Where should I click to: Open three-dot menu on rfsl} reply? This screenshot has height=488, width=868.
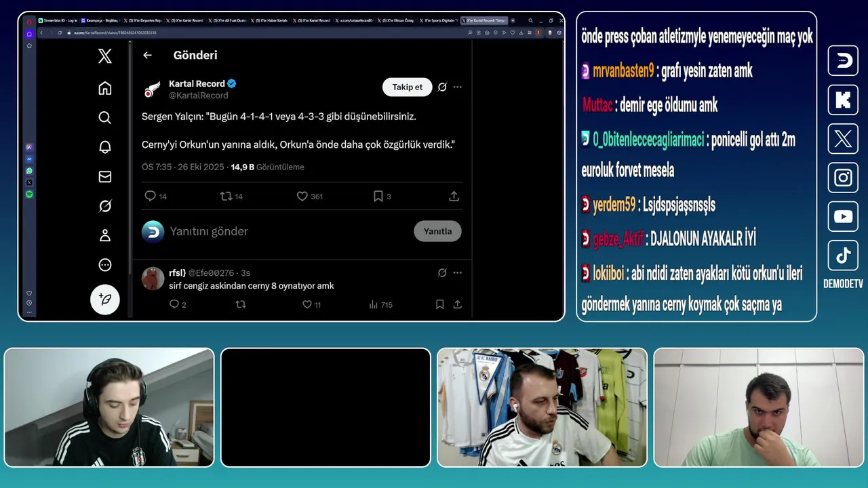(x=458, y=272)
